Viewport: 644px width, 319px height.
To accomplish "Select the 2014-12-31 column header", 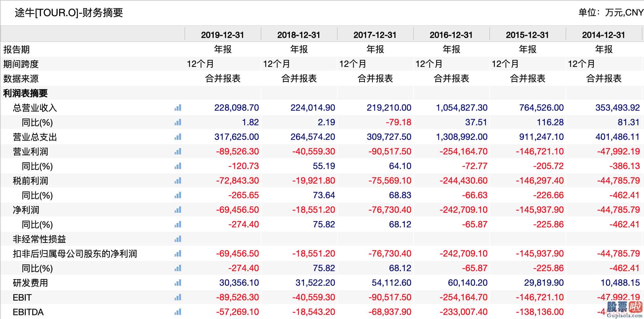I will click(603, 35).
